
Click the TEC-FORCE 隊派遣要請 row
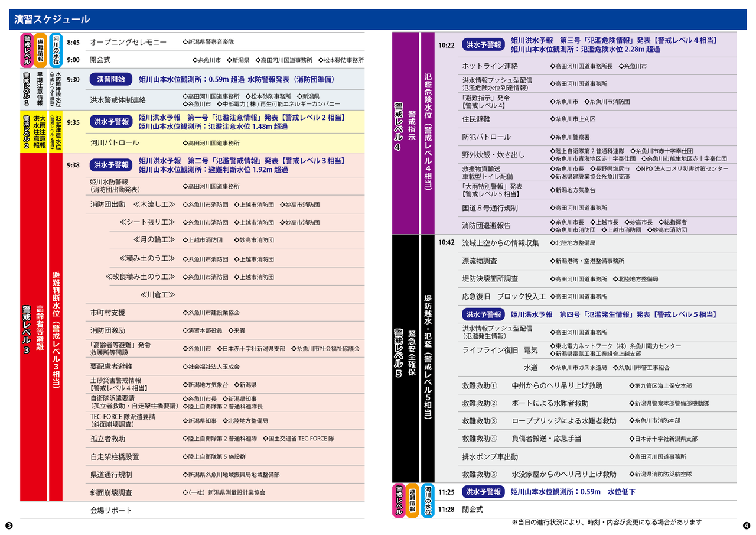225,420
